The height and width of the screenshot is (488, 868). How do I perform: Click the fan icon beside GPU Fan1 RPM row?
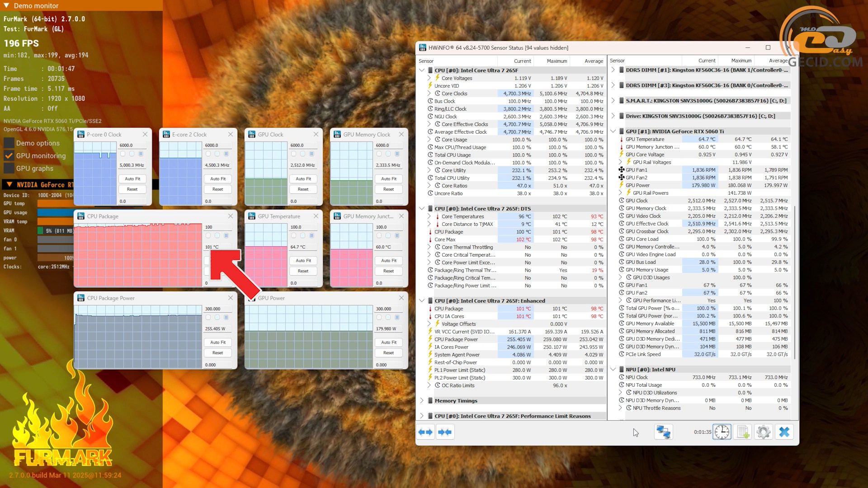pyautogui.click(x=622, y=170)
